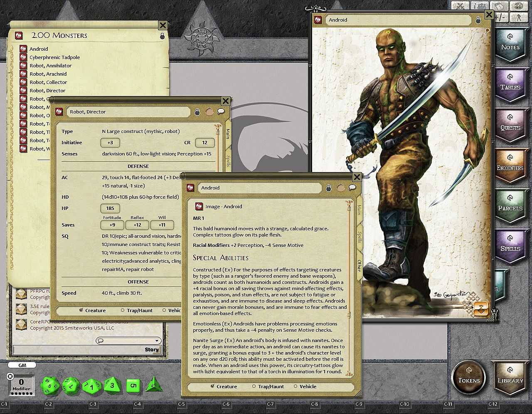Click the targeting icon on Modifier box
Image resolution: width=532 pixels, height=414 pixels.
[x=10, y=376]
